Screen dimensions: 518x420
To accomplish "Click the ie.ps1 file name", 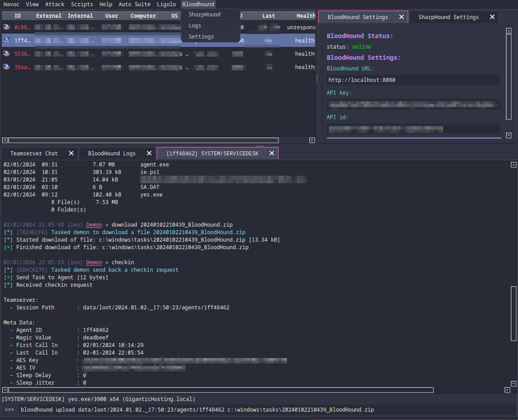I will pyautogui.click(x=150, y=172).
